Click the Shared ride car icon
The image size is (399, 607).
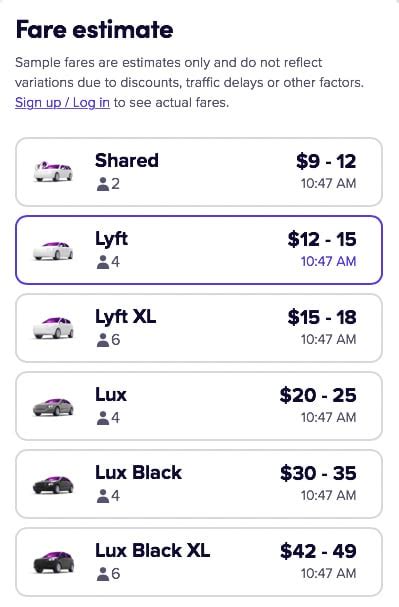pyautogui.click(x=53, y=171)
